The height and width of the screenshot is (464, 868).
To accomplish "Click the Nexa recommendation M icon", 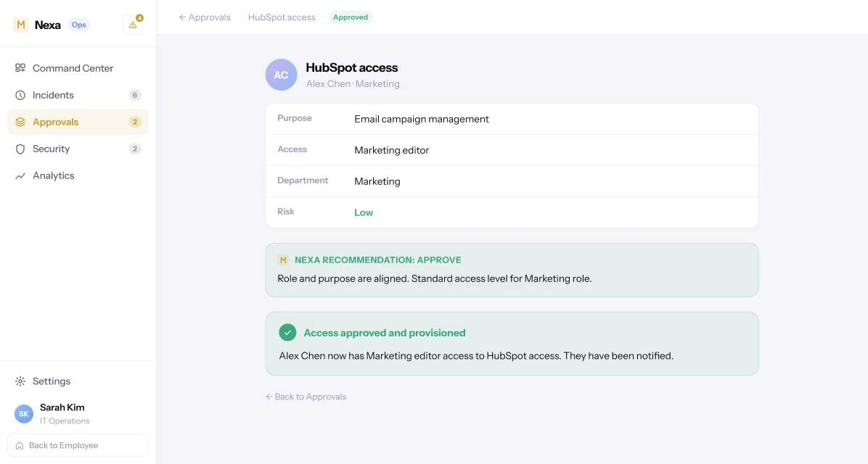I will [283, 260].
